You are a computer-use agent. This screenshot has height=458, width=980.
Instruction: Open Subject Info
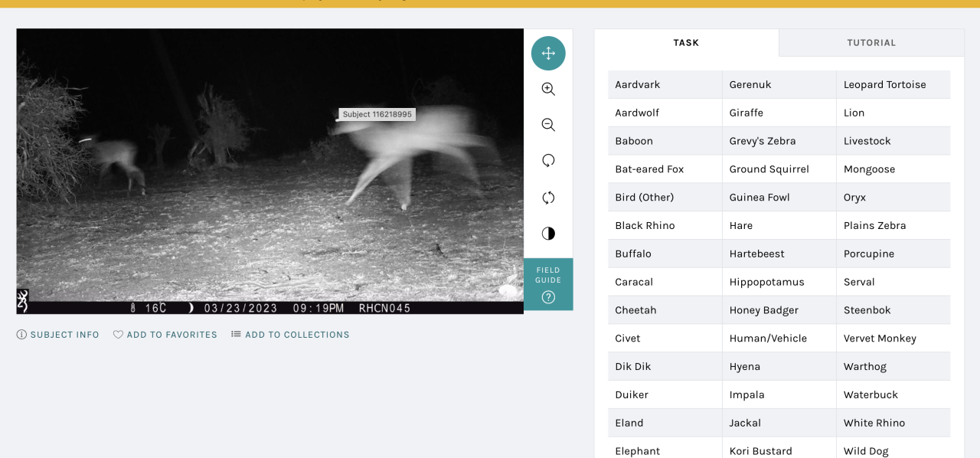pos(58,335)
